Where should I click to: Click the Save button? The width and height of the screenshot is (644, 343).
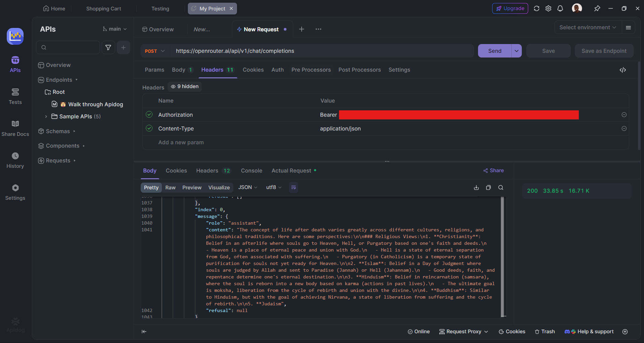pos(548,51)
